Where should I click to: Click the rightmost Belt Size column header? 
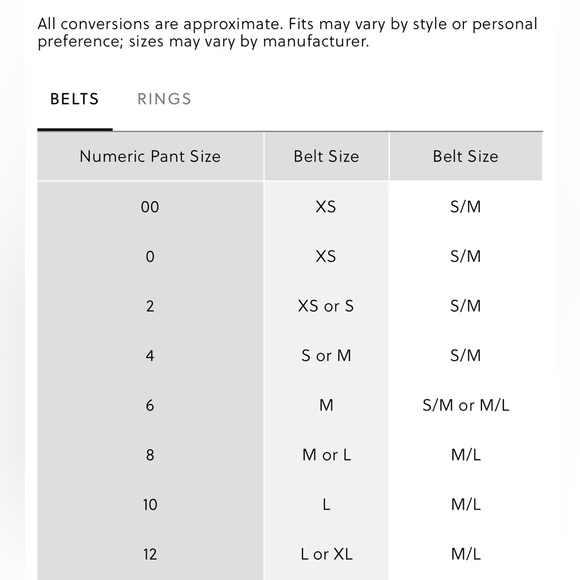466,156
